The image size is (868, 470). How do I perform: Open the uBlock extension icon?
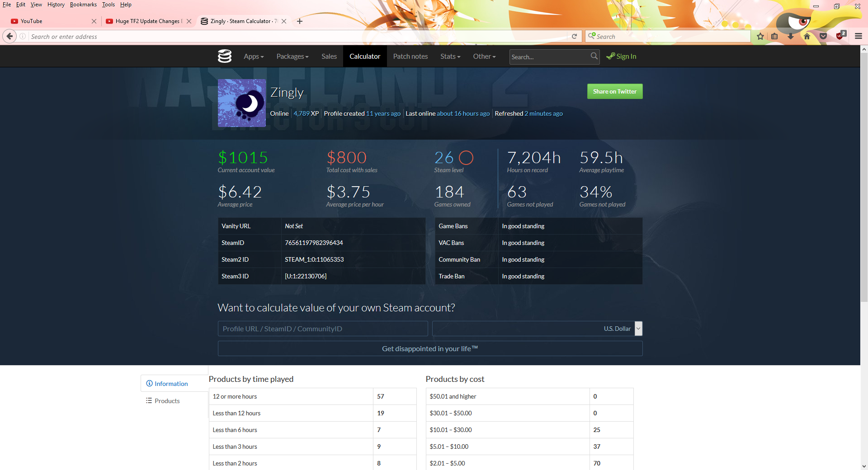click(840, 36)
